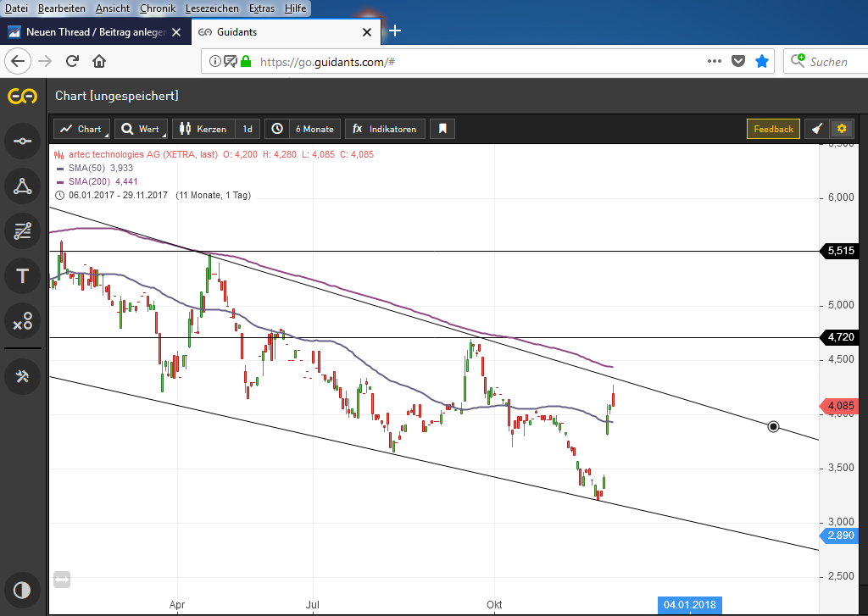
Task: Toggle Firefox bookmark star for this page
Action: pyautogui.click(x=762, y=61)
